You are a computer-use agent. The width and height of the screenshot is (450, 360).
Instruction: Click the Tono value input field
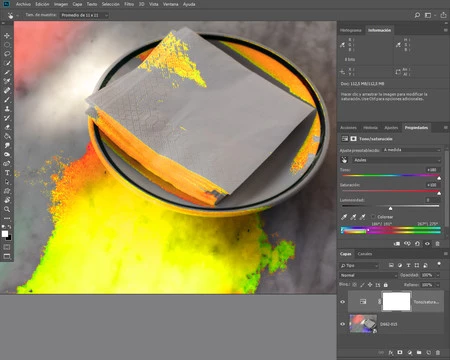(x=432, y=170)
